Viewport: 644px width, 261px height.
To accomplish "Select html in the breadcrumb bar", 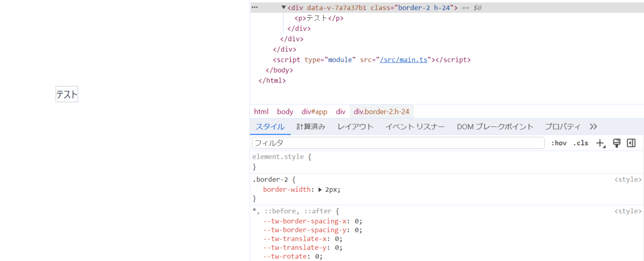I will pos(261,111).
